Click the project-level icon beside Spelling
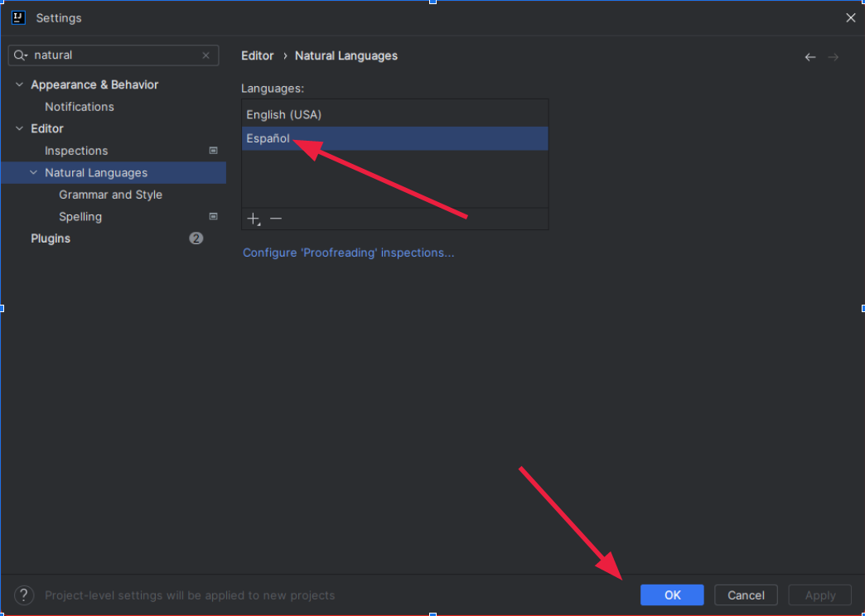 pos(213,216)
